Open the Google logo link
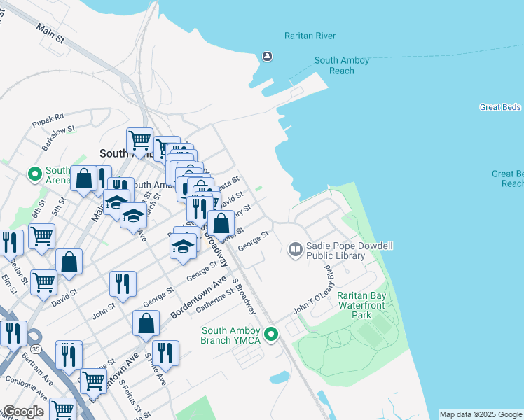The image size is (524, 420). click(x=23, y=412)
